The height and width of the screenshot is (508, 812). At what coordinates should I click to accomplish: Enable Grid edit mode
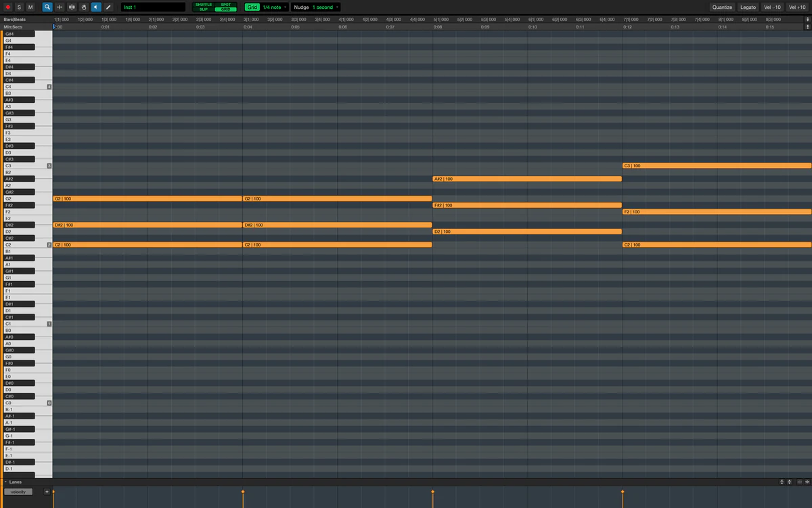point(226,9)
